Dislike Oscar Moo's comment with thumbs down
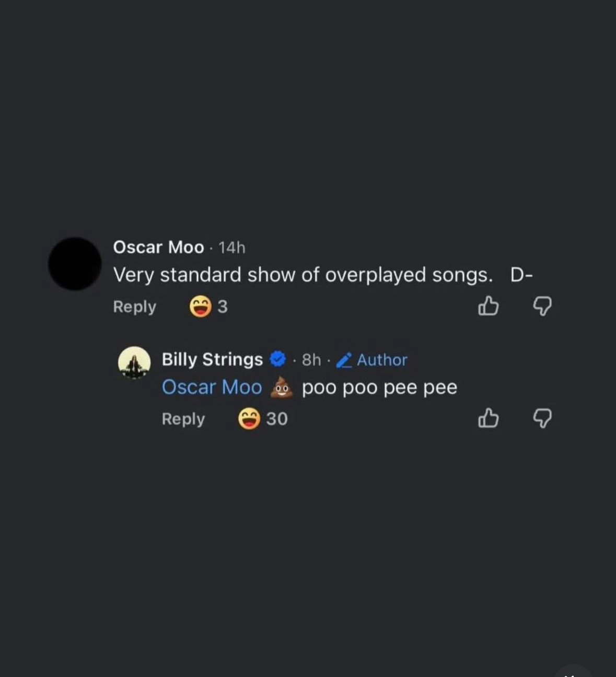The image size is (616, 677). pos(542,306)
